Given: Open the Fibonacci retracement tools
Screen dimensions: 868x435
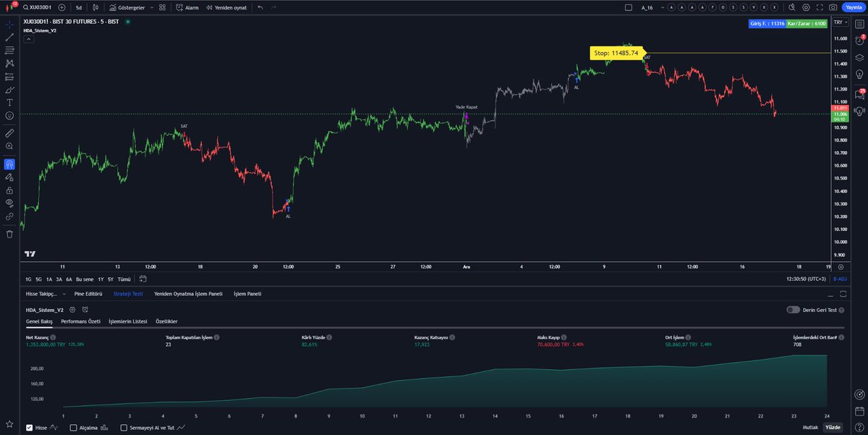Looking at the screenshot, I should 9,50.
